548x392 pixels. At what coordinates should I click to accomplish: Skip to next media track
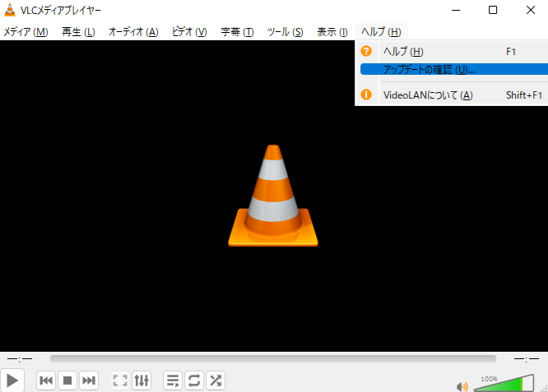89,380
